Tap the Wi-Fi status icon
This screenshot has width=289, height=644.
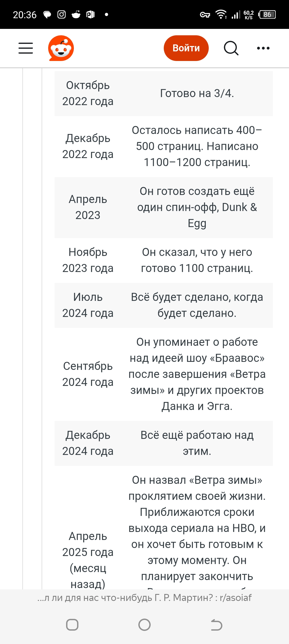pos(221,14)
